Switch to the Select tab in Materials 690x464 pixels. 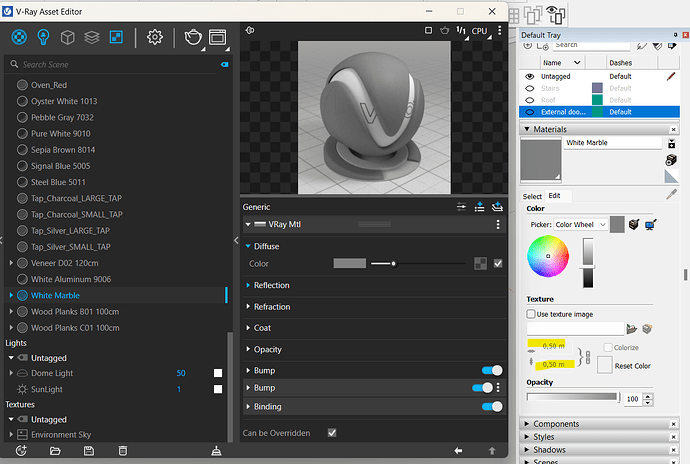[532, 196]
